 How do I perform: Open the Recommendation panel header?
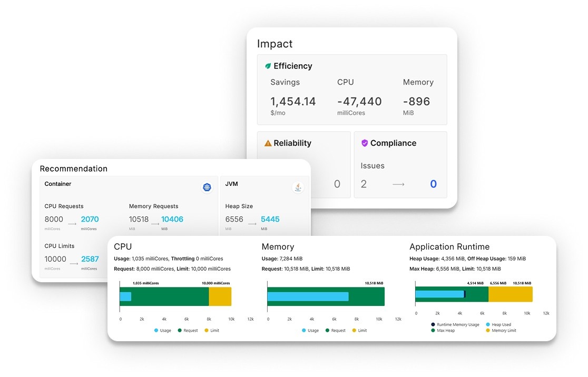pyautogui.click(x=73, y=168)
